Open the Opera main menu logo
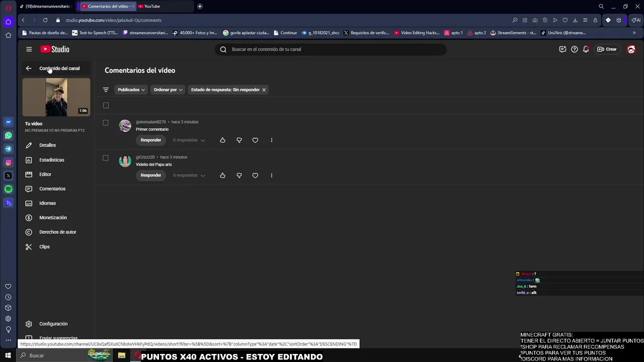Screen dimensions: 644x362 pyautogui.click(x=8, y=8)
